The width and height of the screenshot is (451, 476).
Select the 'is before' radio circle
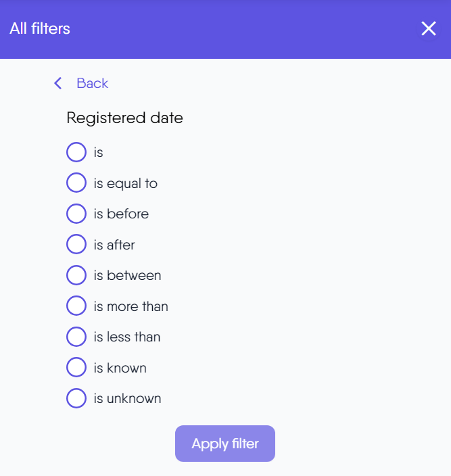76,214
